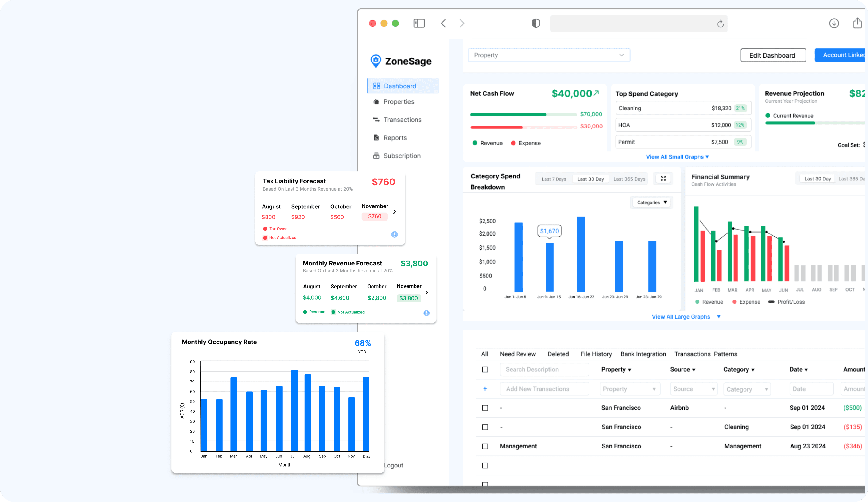Click the Tax Liability Forecast info icon
The height and width of the screenshot is (502, 868).
point(394,235)
